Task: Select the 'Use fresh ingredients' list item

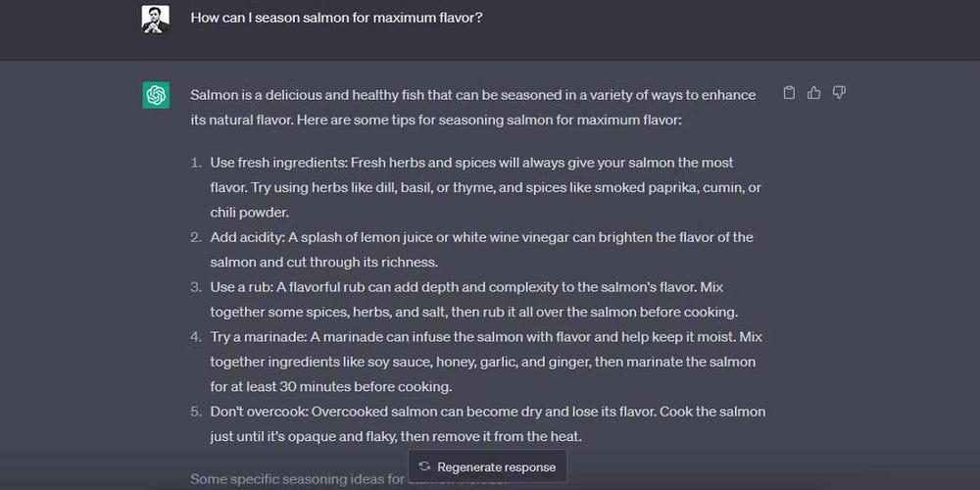Action: pyautogui.click(x=485, y=187)
